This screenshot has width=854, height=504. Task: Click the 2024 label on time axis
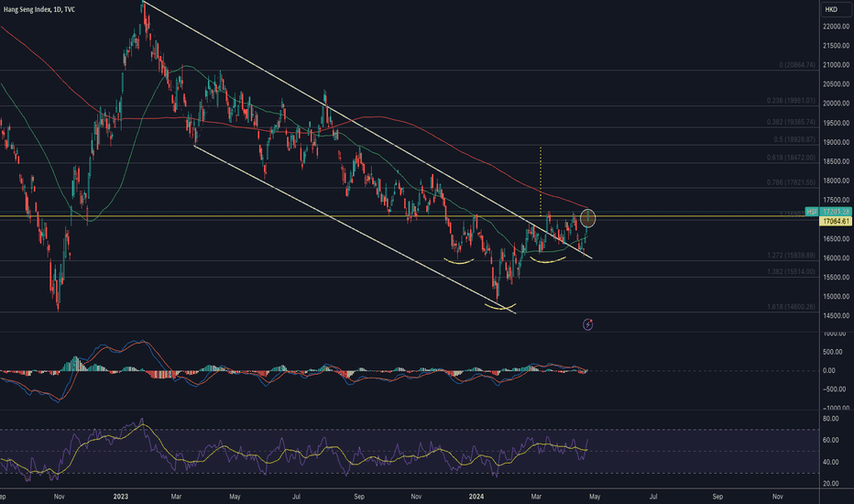(476, 497)
